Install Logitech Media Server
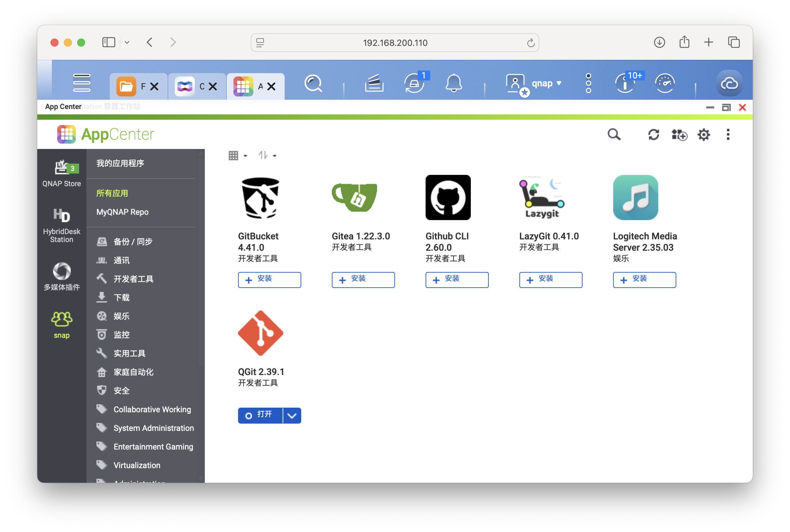 click(x=644, y=280)
